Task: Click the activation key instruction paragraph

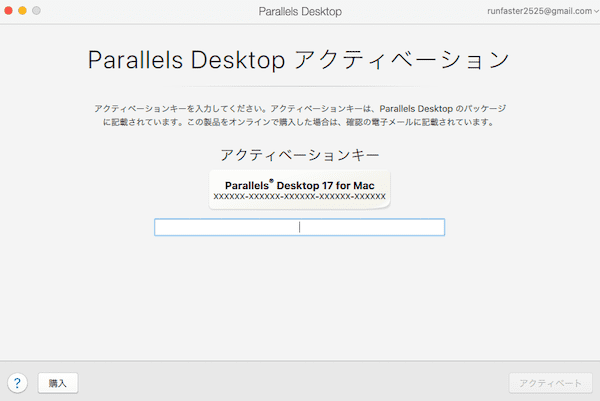Action: (300, 115)
